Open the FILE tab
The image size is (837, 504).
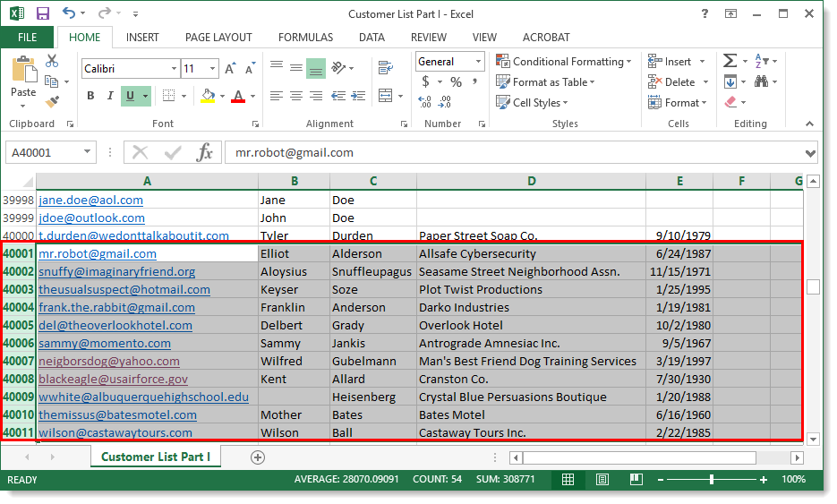pyautogui.click(x=27, y=38)
